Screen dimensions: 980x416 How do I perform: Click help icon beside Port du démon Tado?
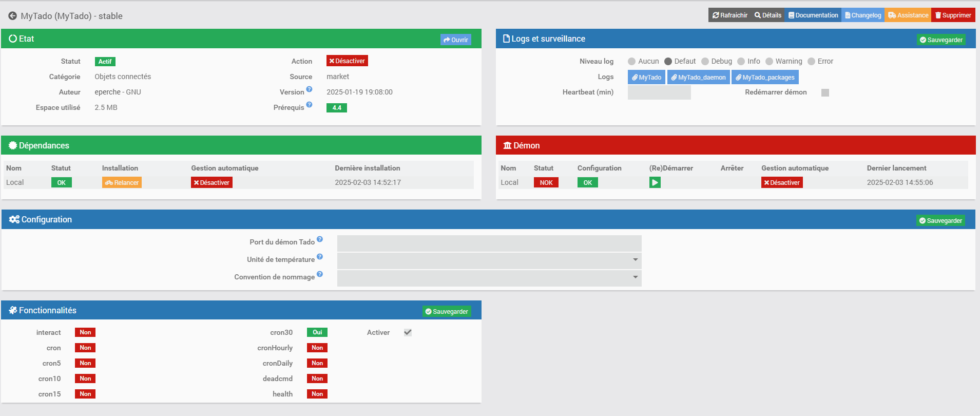point(320,239)
